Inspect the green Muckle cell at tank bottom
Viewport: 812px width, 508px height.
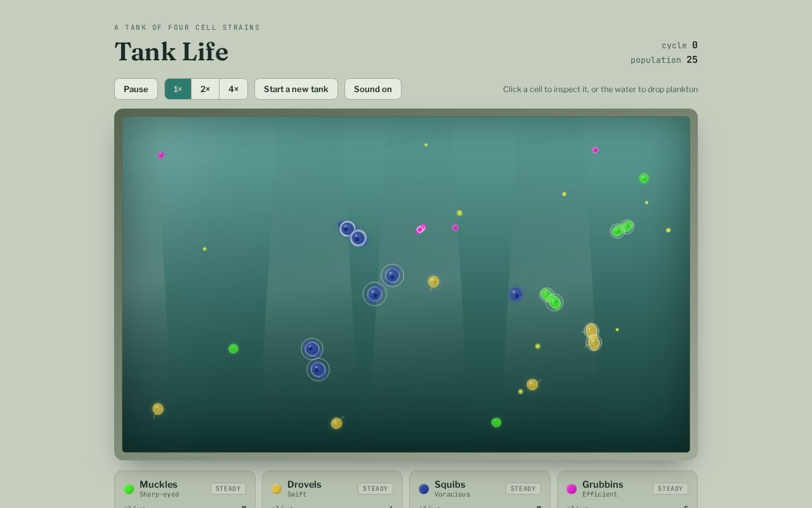click(x=496, y=422)
